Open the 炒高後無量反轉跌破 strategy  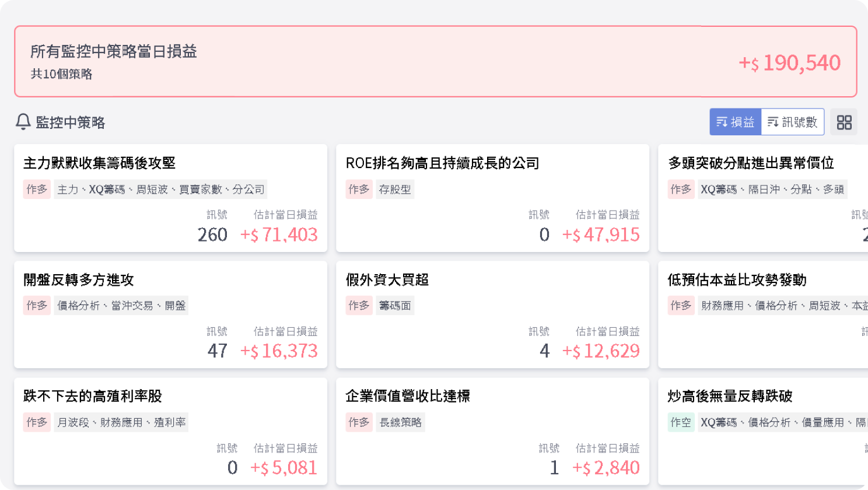(x=730, y=396)
